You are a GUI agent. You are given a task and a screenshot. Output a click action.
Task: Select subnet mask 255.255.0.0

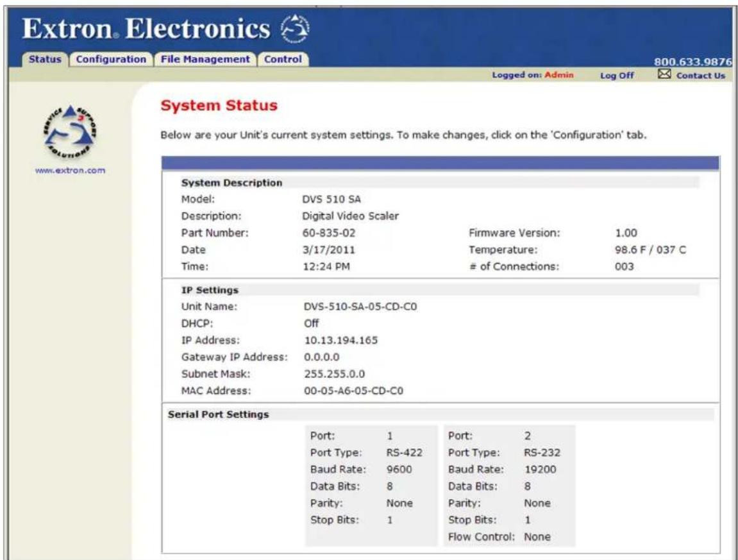tap(334, 374)
